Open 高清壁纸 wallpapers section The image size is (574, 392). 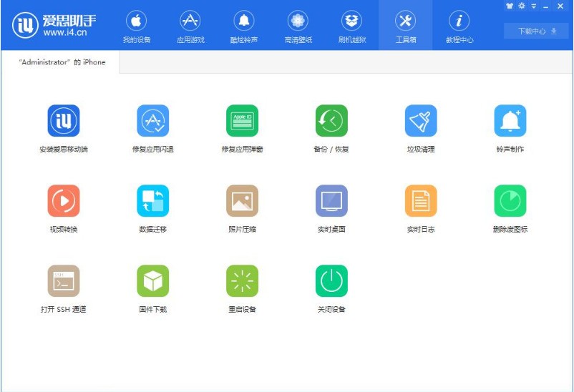click(x=298, y=26)
